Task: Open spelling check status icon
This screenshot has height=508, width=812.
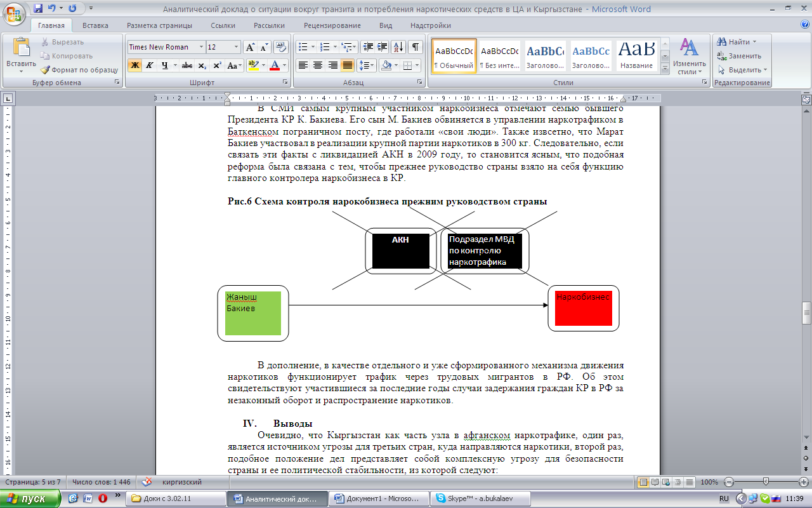Action: pyautogui.click(x=146, y=482)
